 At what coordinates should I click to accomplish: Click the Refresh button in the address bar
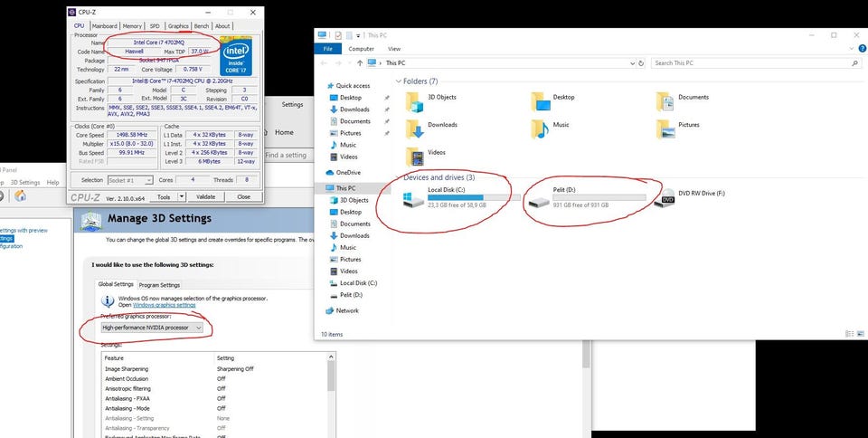click(641, 63)
